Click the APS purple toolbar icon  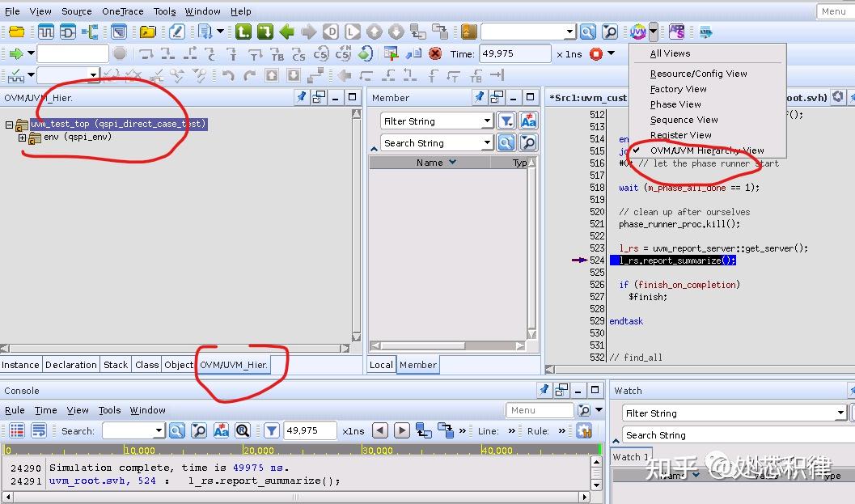coord(677,32)
